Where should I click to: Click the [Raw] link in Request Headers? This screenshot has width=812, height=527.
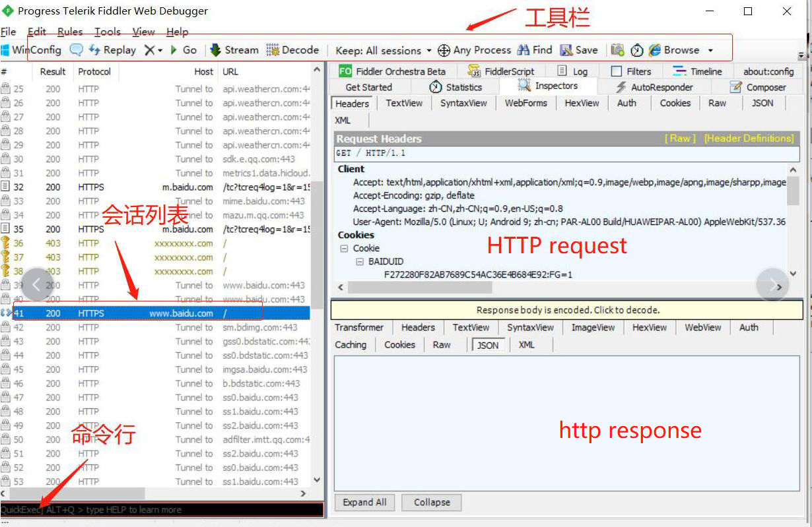[x=680, y=139]
